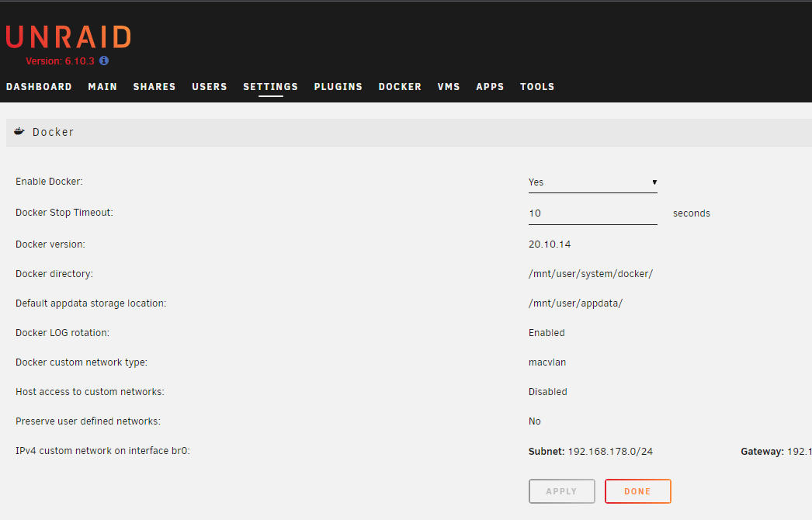
Task: Click Preserve user defined networks label
Action: [88, 421]
